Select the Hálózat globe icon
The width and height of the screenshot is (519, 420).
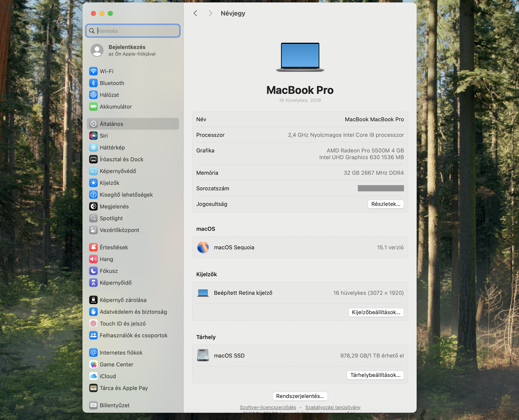93,95
